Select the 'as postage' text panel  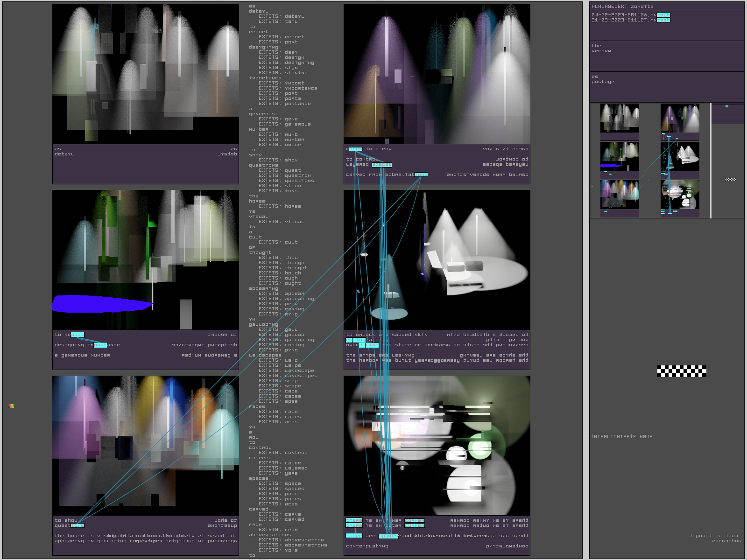pyautogui.click(x=667, y=87)
